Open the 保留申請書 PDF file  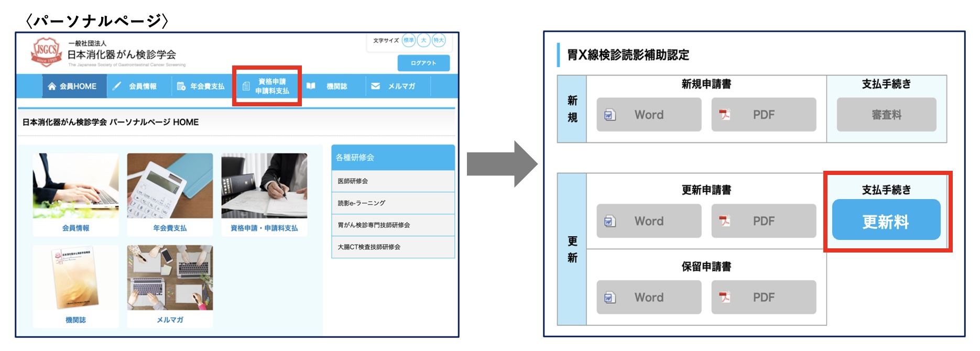pyautogui.click(x=763, y=297)
